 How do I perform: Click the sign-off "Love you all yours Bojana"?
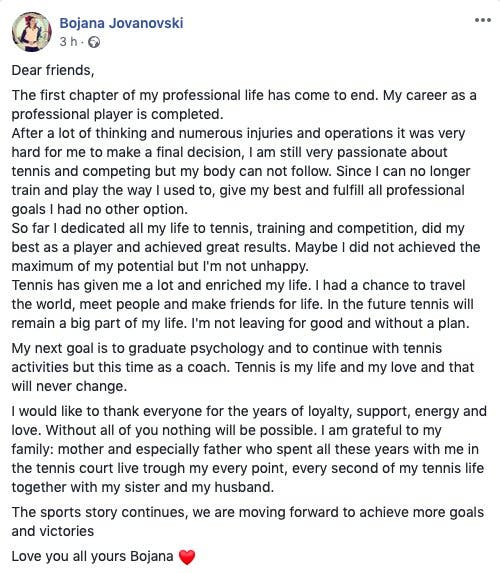pyautogui.click(x=92, y=557)
